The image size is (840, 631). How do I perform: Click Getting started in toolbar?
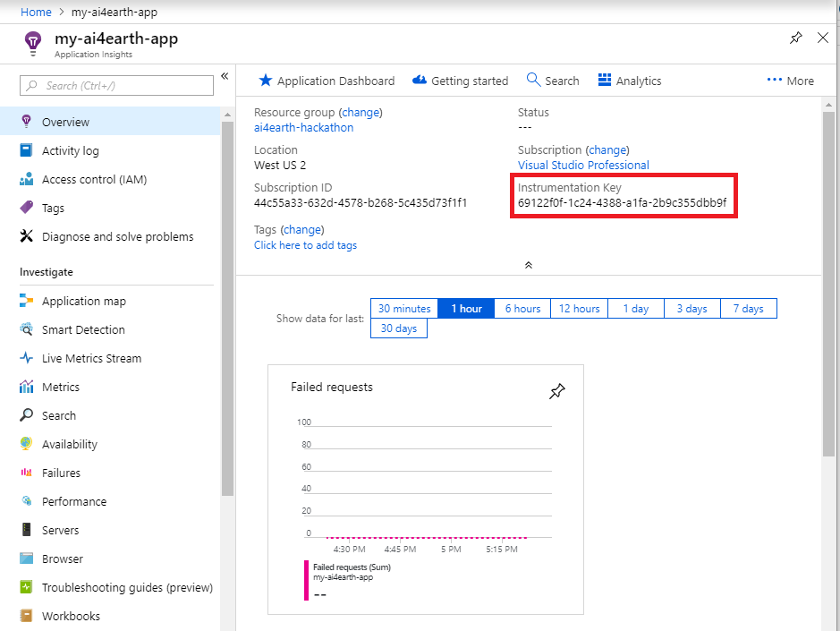click(x=460, y=81)
